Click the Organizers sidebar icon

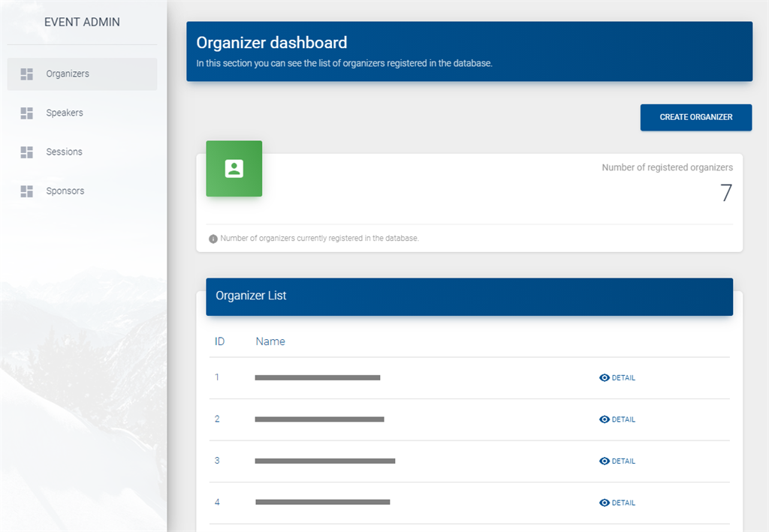coord(27,74)
